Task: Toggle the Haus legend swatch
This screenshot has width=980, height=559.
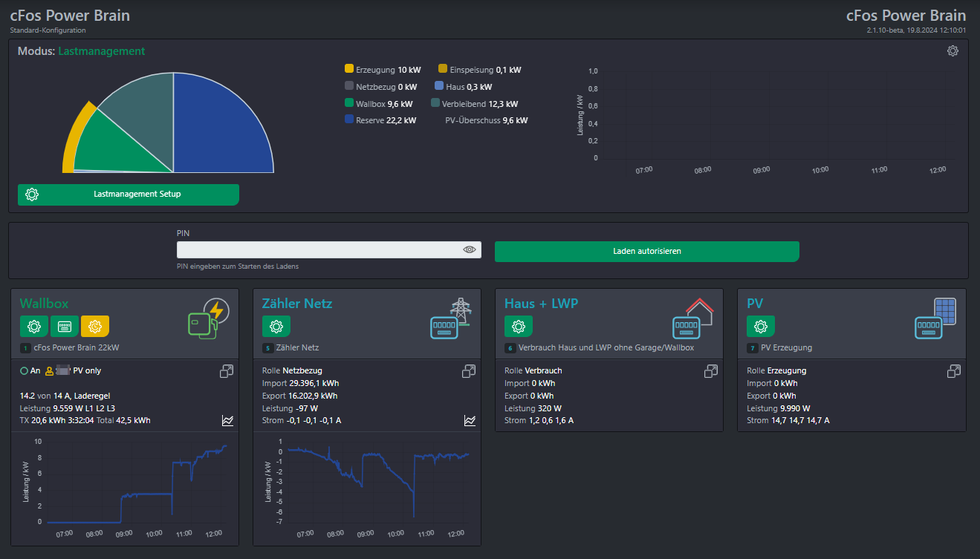Action: coord(439,86)
